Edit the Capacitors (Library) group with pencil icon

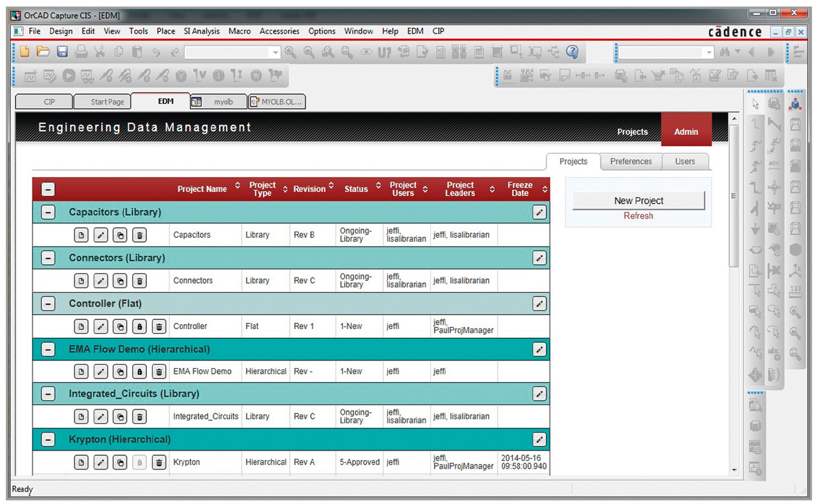[x=539, y=212]
